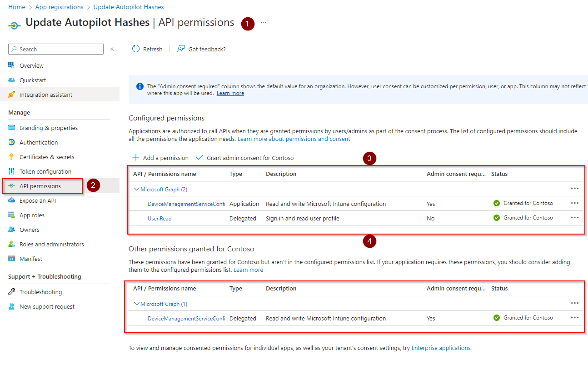This screenshot has height=370, width=588.
Task: Open the ellipsis menu next to the page title
Action: point(264,22)
